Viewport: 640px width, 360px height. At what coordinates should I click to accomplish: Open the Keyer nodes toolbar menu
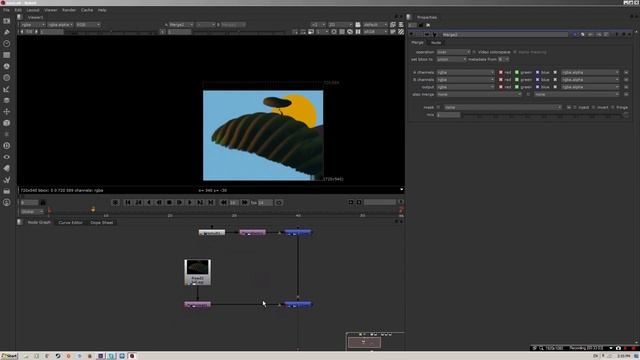(7, 89)
